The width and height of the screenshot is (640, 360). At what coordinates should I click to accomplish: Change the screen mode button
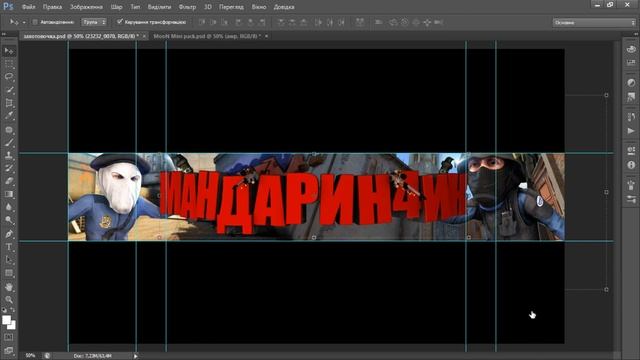tap(9, 350)
